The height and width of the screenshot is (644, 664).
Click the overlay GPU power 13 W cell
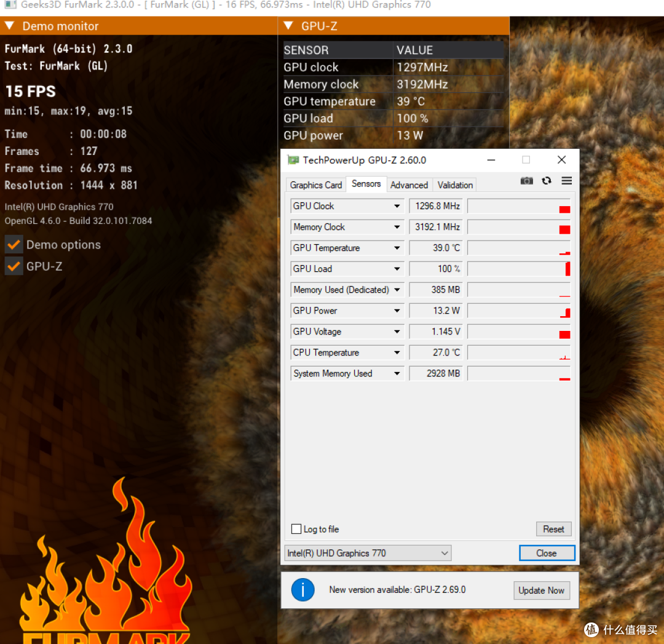coord(449,135)
